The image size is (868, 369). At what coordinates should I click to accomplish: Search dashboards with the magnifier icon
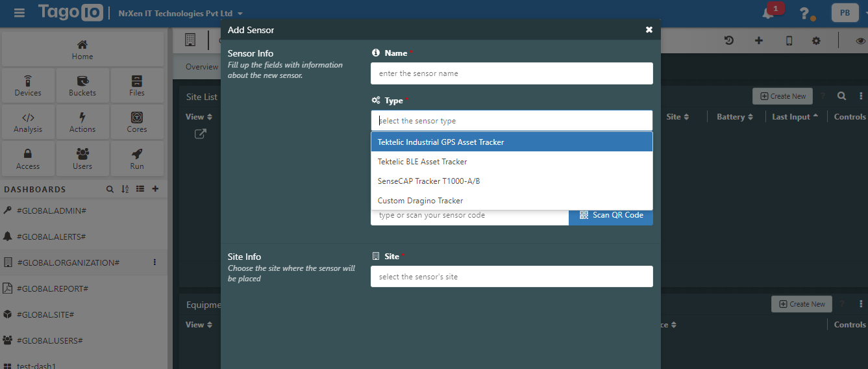coord(110,189)
